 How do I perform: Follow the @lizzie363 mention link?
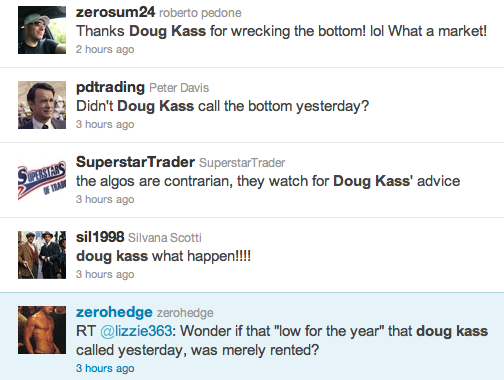(136, 331)
